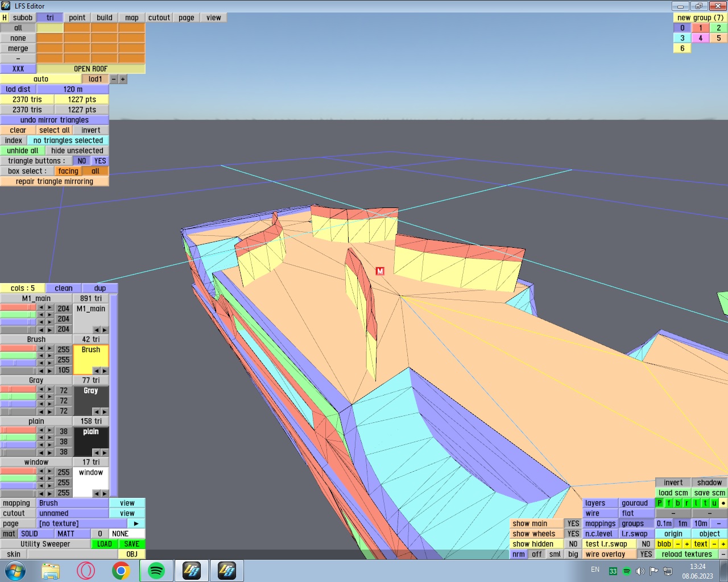Image resolution: width=728 pixels, height=582 pixels.
Task: Click the OPEN ROOF name bar
Action: tap(91, 69)
